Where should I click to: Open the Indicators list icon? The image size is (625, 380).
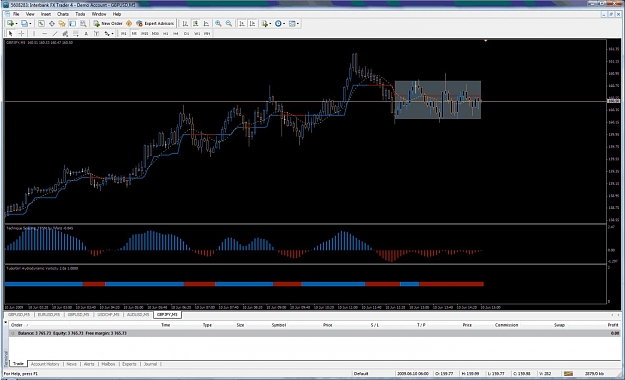click(265, 24)
